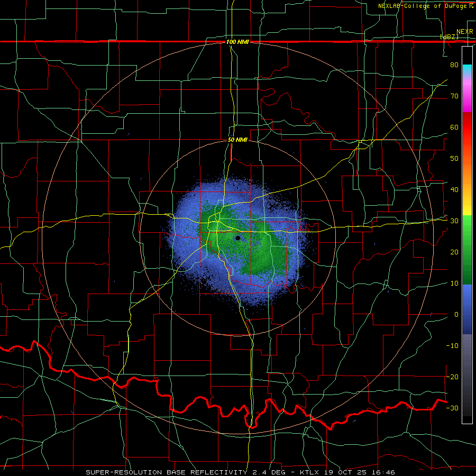Click the 70 dBZ value on the scale
Screen dimensions: 476x476
coord(454,96)
